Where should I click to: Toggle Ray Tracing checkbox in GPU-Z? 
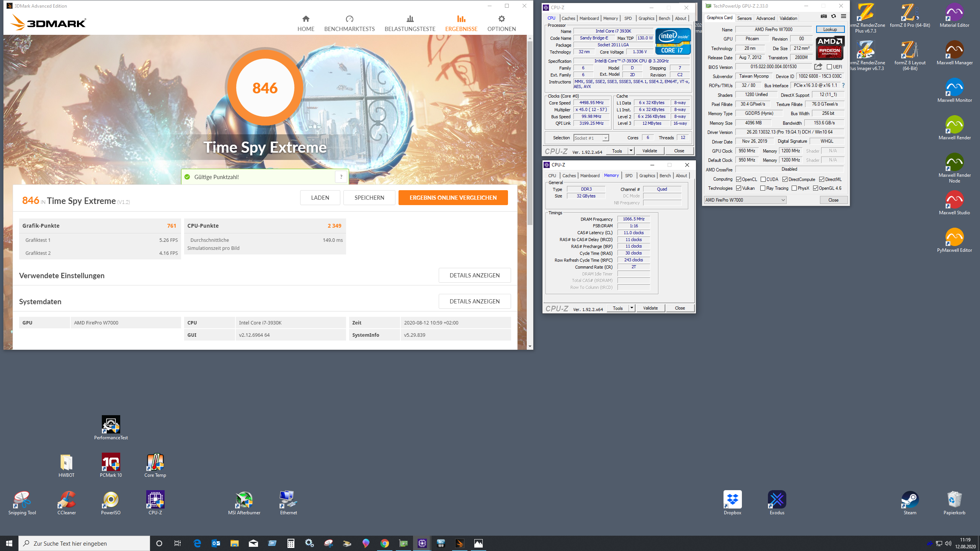(x=763, y=188)
